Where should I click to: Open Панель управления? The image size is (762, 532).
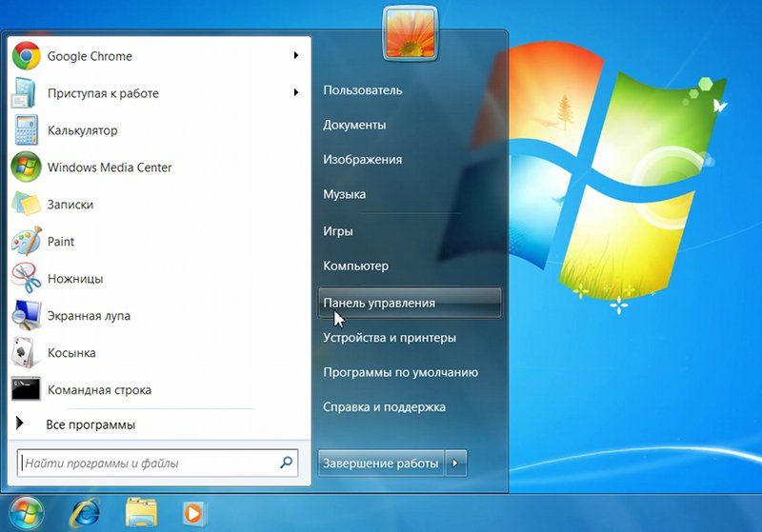point(410,303)
